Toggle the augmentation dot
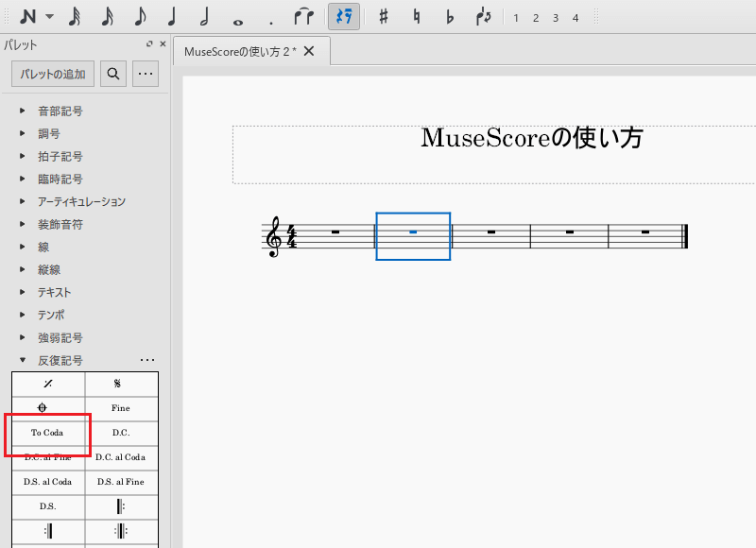This screenshot has width=756, height=548. click(x=271, y=22)
